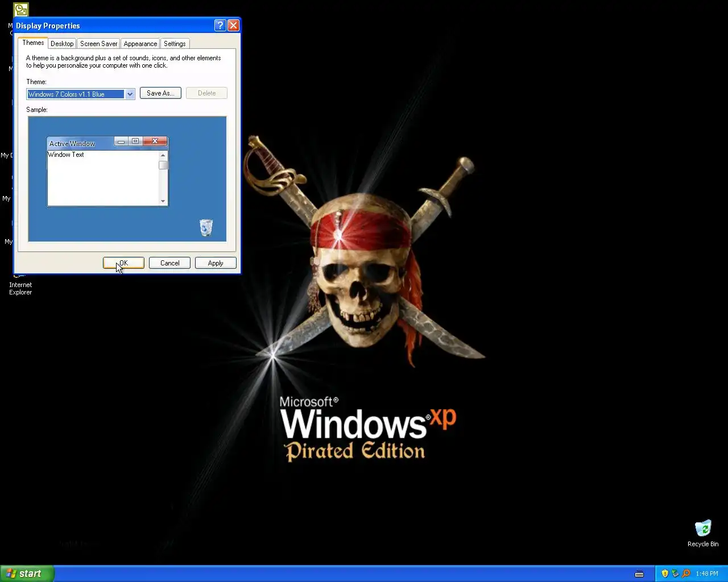Switch to the Desktop tab
The image size is (728, 582).
click(x=62, y=44)
